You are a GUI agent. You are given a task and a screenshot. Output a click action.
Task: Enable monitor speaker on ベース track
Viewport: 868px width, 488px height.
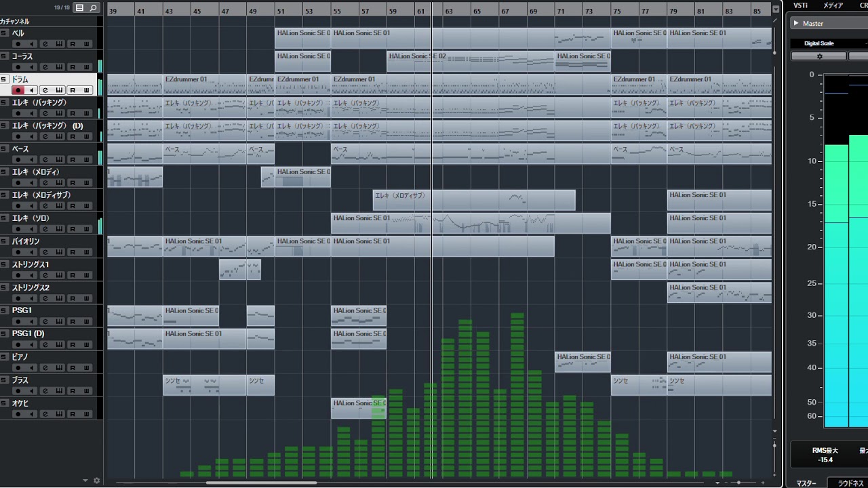(32, 159)
